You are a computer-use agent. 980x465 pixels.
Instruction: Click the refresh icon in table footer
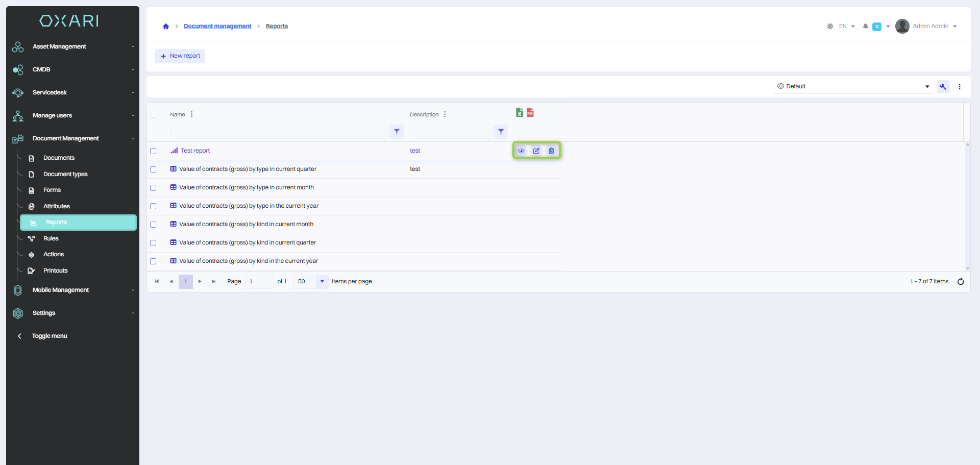[x=961, y=282]
